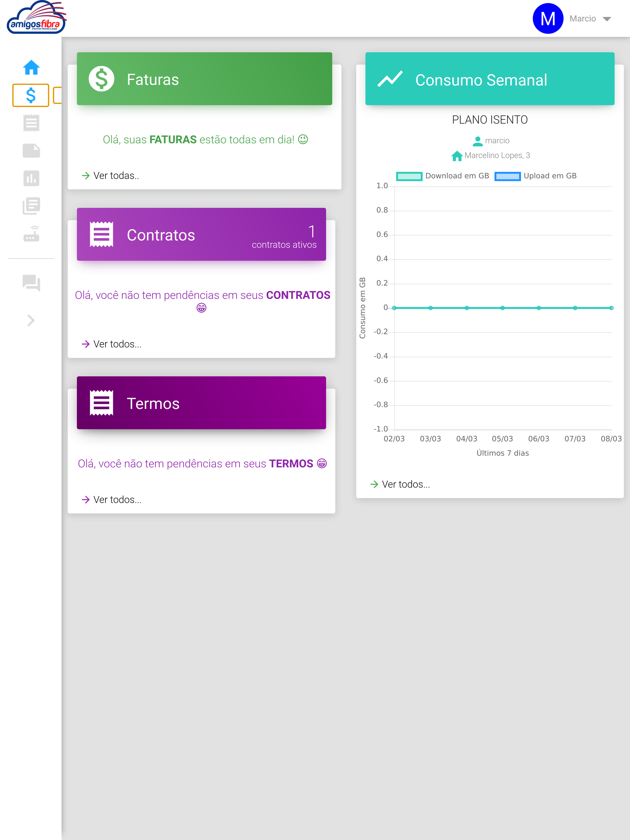Expand the sidebar with chevron arrow
Viewport: 630px width, 840px height.
click(x=31, y=320)
